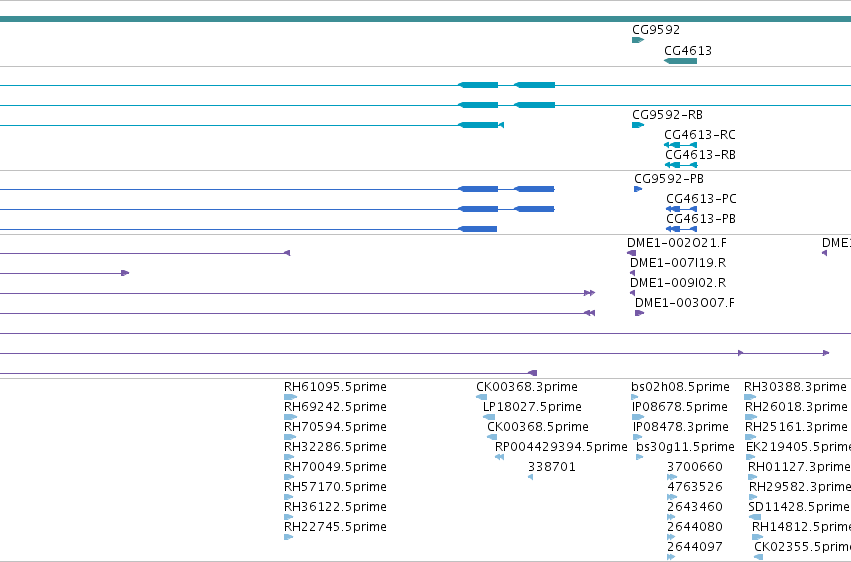The image size is (851, 562).
Task: Select the 3700660 feature arrow
Action: point(672,477)
